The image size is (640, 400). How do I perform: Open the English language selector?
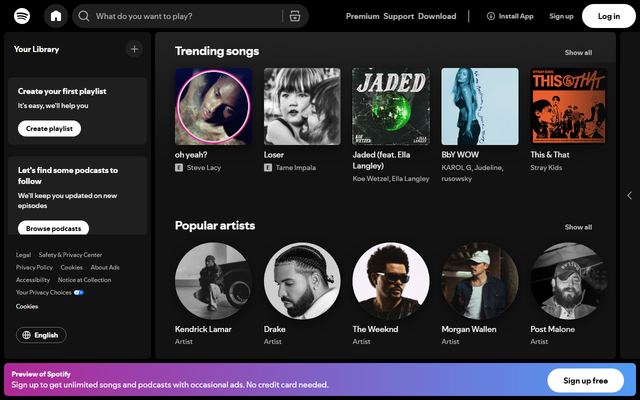tap(41, 335)
